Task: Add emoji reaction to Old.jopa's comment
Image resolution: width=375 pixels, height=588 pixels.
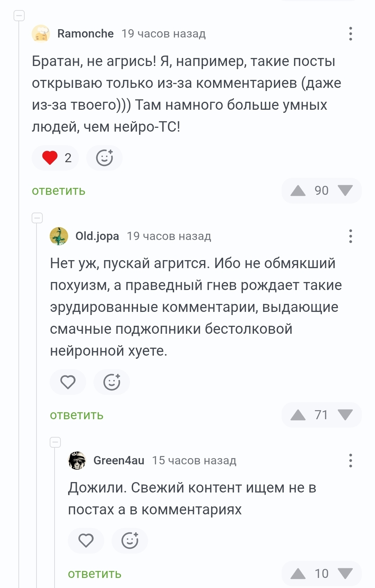Action: click(112, 382)
